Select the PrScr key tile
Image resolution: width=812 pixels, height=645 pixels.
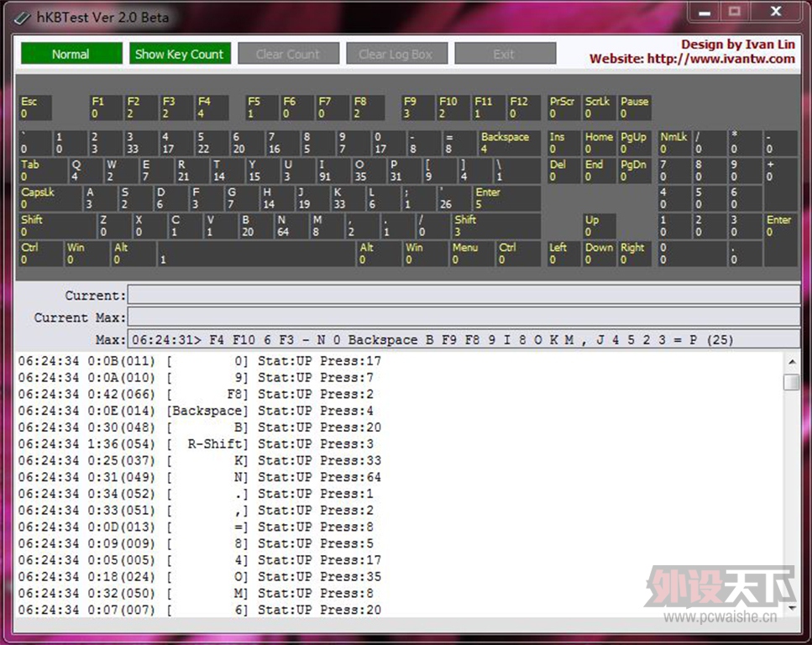(x=563, y=107)
